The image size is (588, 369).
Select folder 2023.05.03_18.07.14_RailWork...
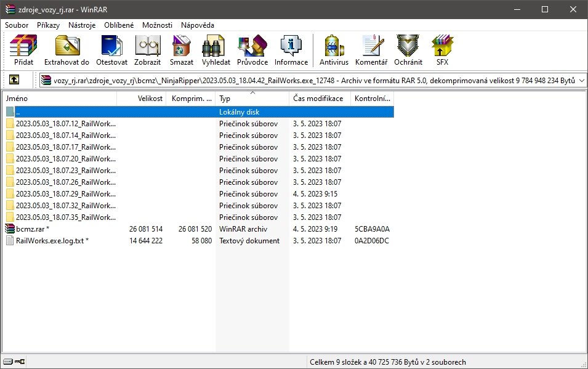[66, 135]
